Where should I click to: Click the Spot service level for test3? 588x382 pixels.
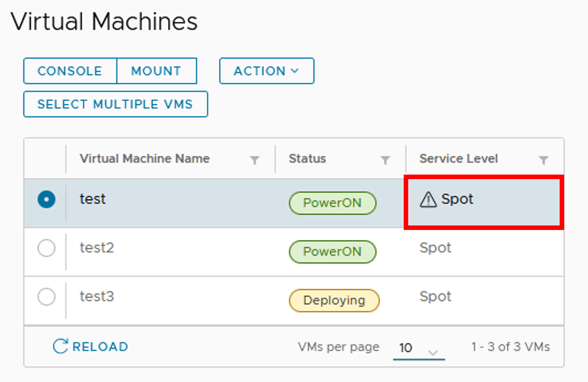click(435, 296)
